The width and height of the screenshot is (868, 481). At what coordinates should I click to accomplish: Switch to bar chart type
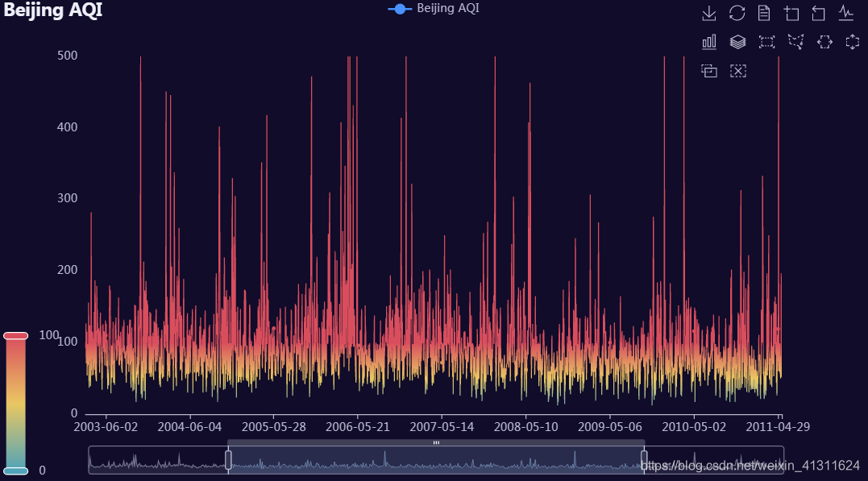pyautogui.click(x=709, y=42)
